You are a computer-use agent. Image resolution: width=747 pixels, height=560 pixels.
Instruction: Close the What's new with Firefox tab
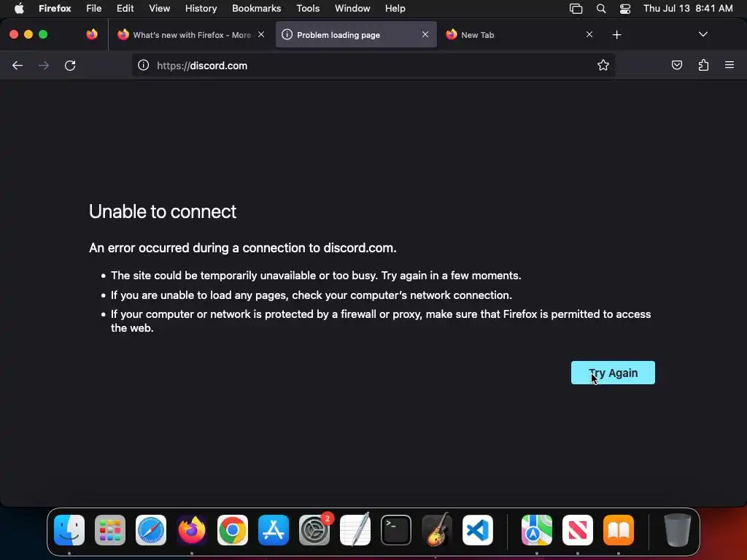261,34
